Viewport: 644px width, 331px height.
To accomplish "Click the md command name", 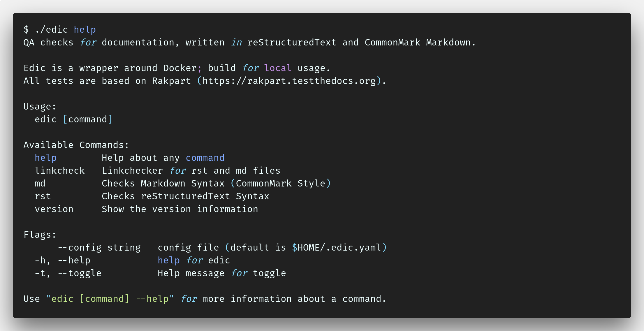I will coord(40,183).
